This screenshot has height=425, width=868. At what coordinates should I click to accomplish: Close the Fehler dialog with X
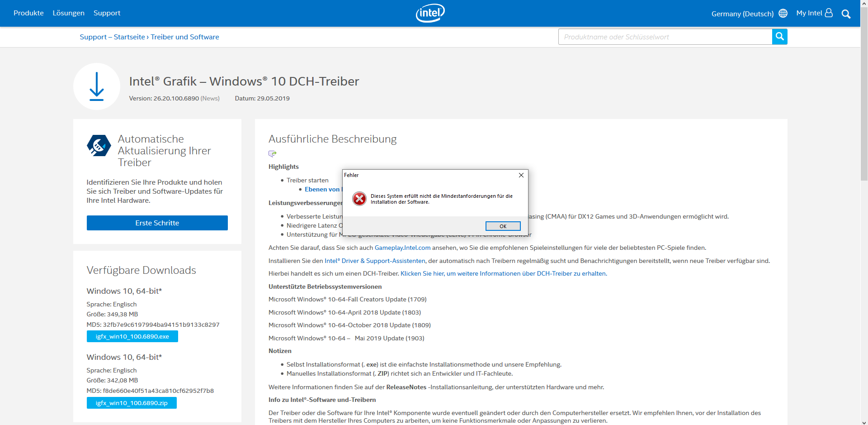(x=521, y=175)
